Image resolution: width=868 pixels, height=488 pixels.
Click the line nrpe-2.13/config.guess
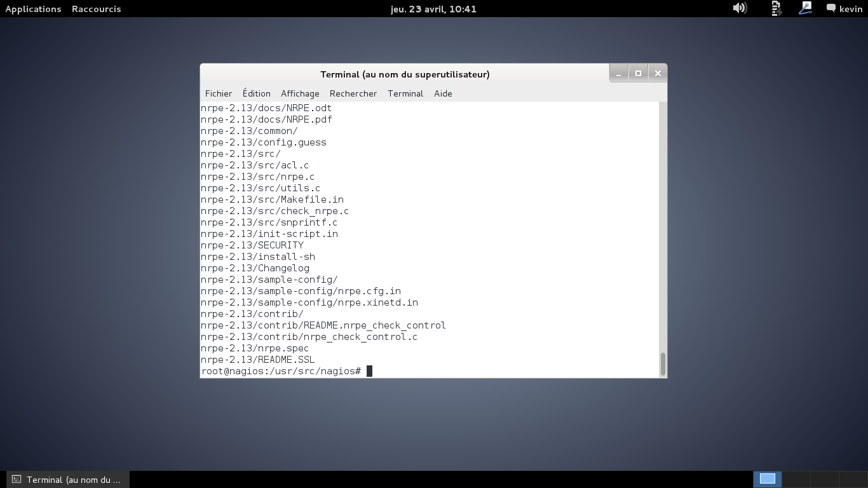(x=264, y=142)
